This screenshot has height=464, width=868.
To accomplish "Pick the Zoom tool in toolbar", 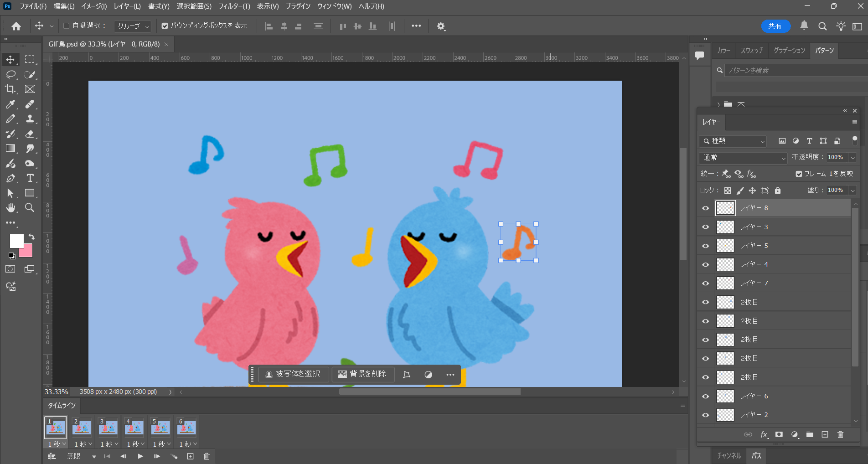I will click(x=30, y=208).
